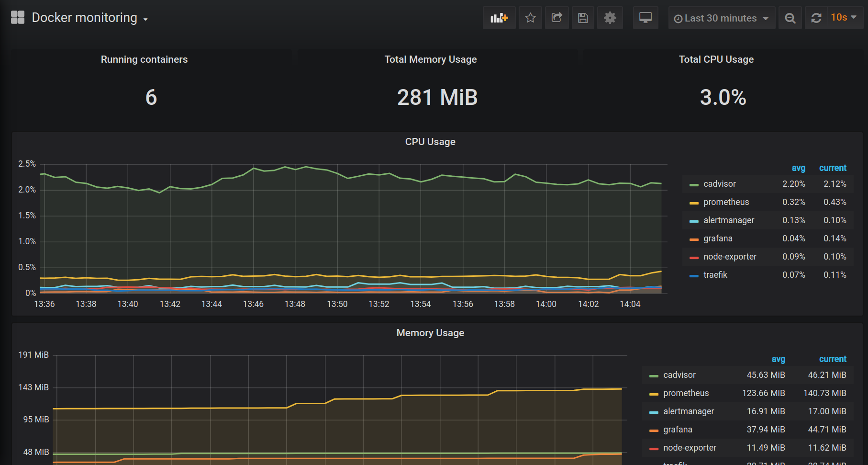Screen dimensions: 868x465
Task: Click the 2.5% label on CPU y-axis
Action: 27,164
